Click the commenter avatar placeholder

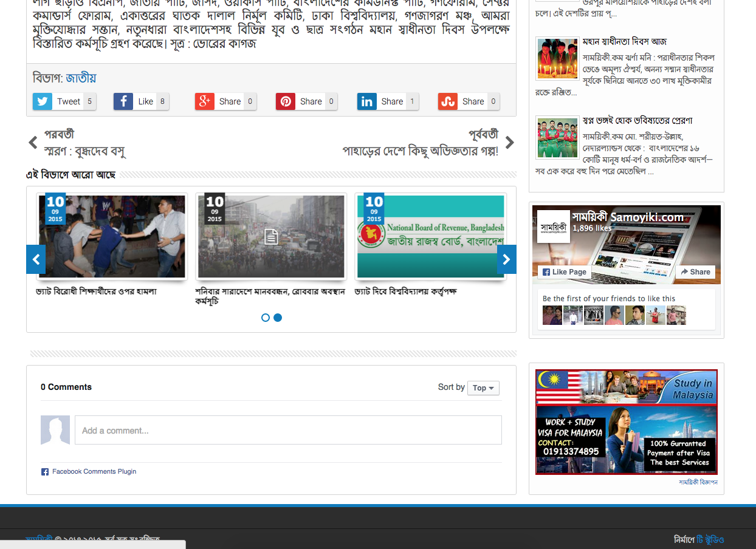tap(55, 430)
